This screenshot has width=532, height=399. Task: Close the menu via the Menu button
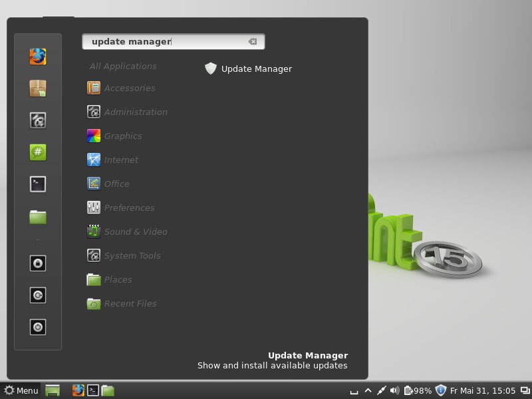click(x=21, y=390)
